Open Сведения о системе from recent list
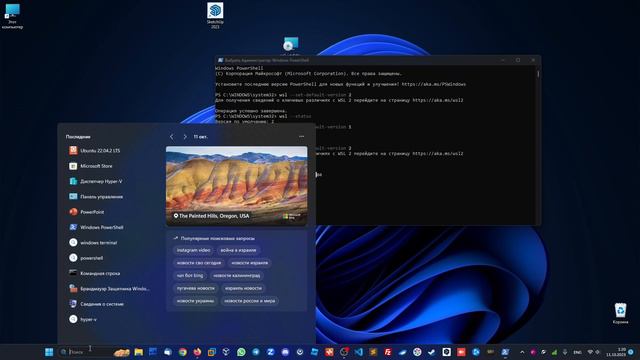 111,304
